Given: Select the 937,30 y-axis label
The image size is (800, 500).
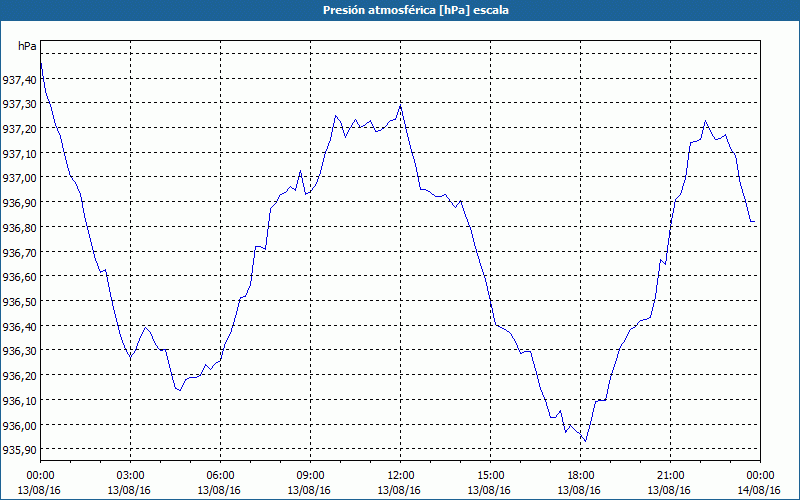Looking at the screenshot, I should coord(19,104).
